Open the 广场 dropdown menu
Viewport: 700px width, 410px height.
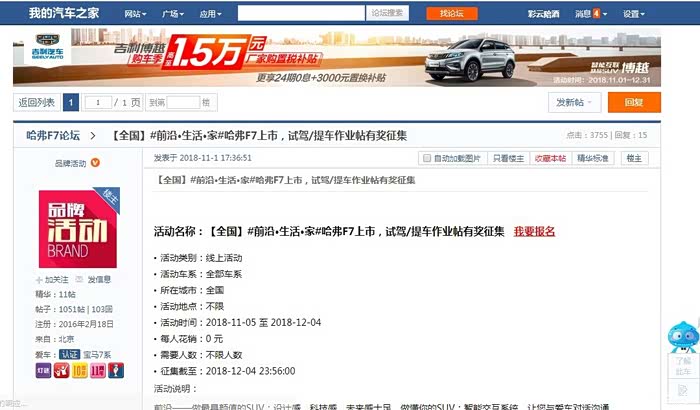tap(172, 14)
